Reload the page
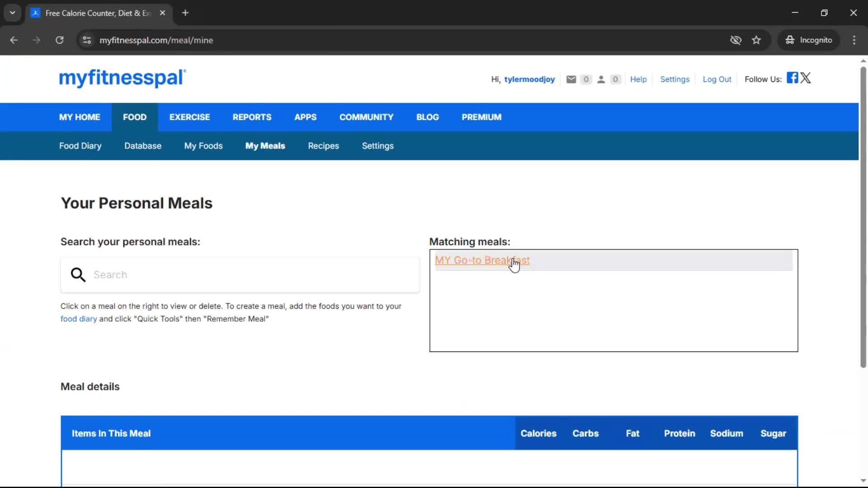Viewport: 868px width, 488px height. tap(59, 40)
